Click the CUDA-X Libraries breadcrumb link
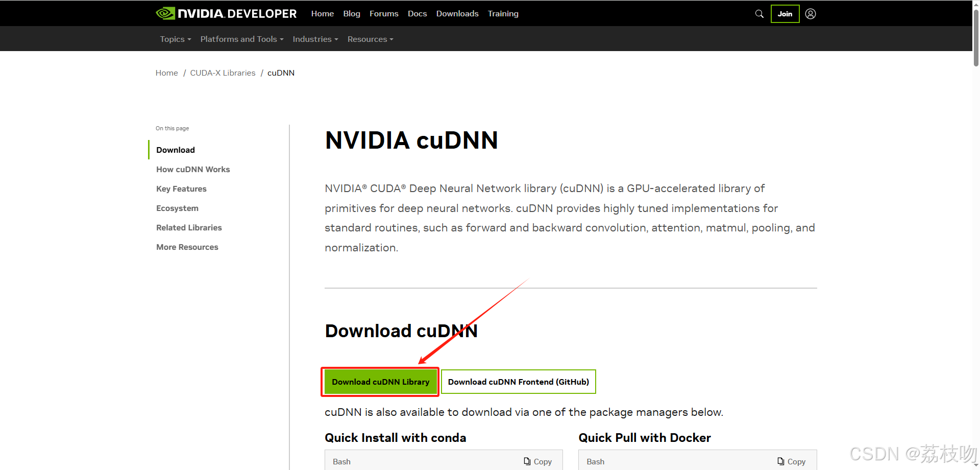The width and height of the screenshot is (980, 470). pyautogui.click(x=223, y=73)
